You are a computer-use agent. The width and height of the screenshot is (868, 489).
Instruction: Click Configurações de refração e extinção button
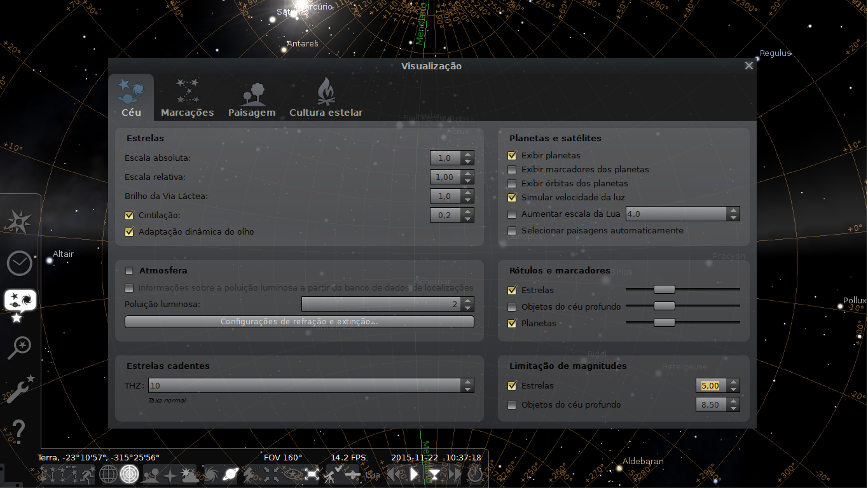click(x=300, y=322)
